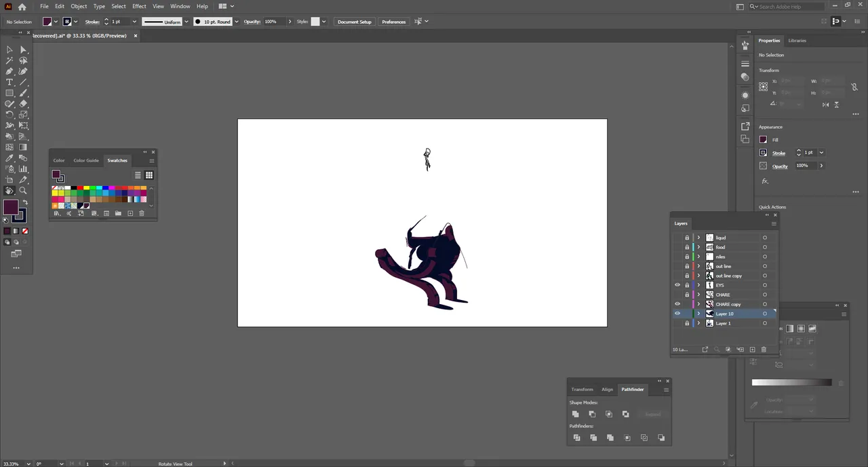Switch to the Align tab
Screen dimensions: 868x467
(607, 390)
